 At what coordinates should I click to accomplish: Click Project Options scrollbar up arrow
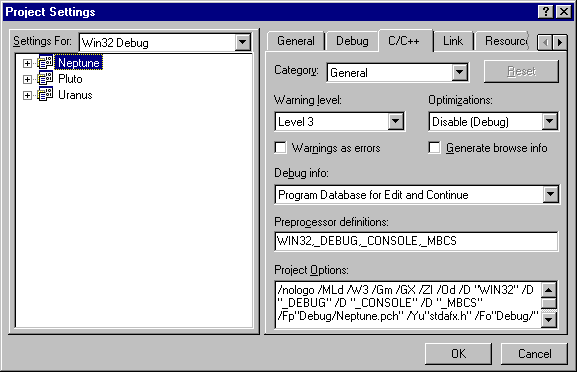pyautogui.click(x=549, y=290)
